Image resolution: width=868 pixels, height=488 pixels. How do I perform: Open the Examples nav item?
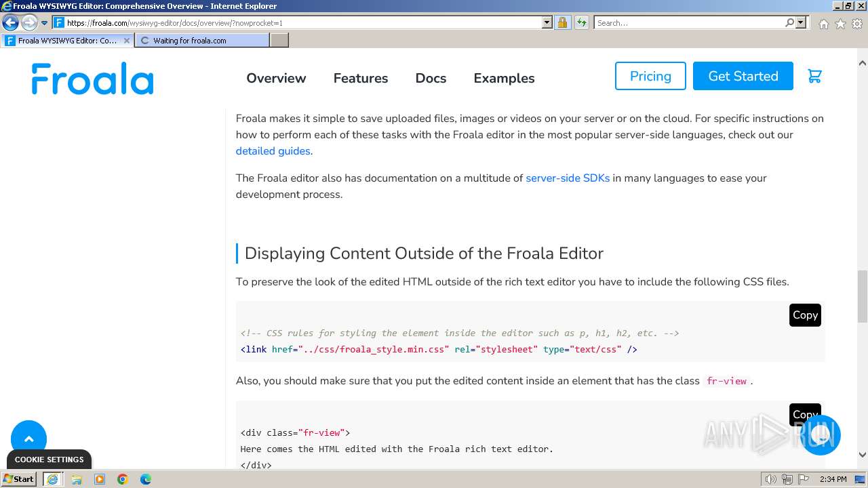(x=504, y=78)
